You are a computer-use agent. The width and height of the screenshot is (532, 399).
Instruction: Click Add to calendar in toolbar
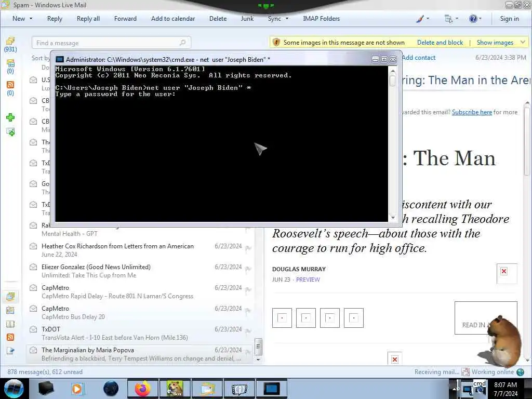point(173,19)
